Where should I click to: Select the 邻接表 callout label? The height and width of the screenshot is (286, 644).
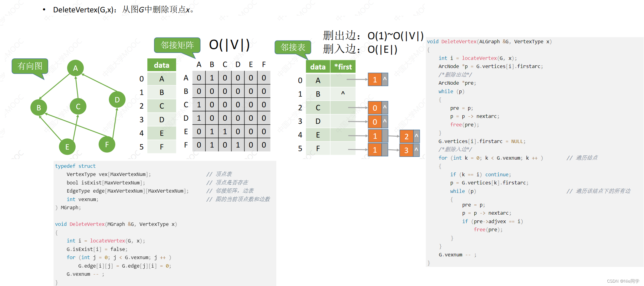293,47
